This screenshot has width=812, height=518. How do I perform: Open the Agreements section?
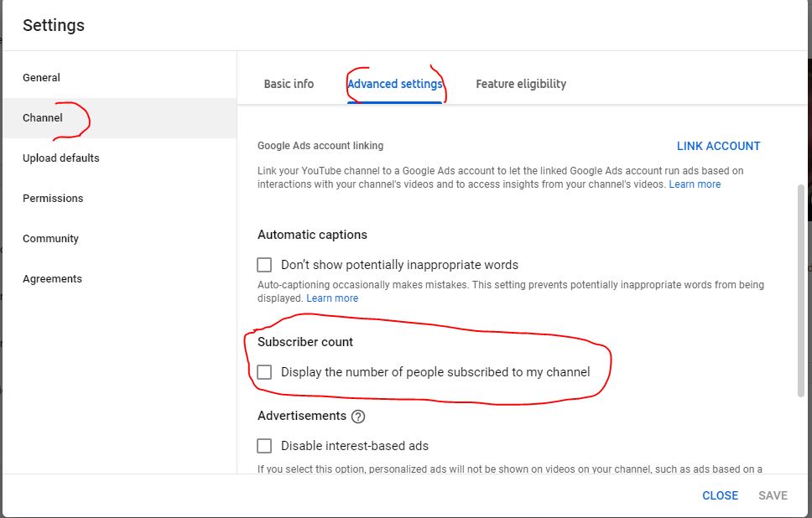click(52, 279)
